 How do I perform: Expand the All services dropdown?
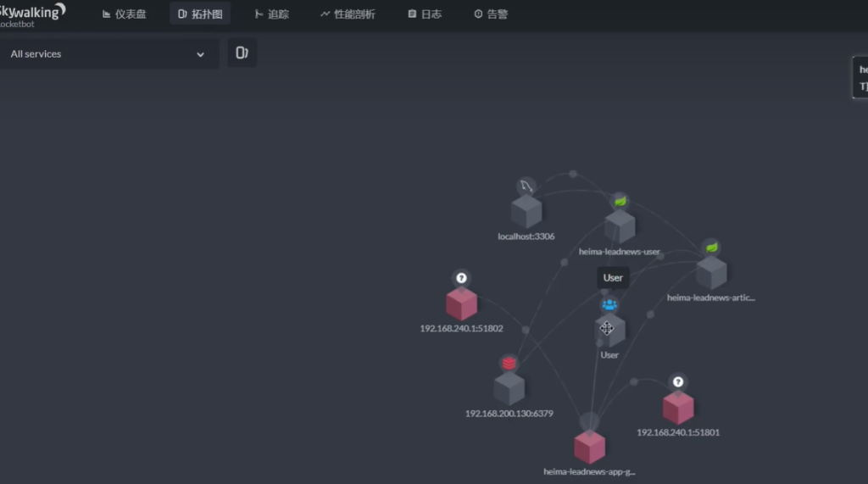[108, 54]
